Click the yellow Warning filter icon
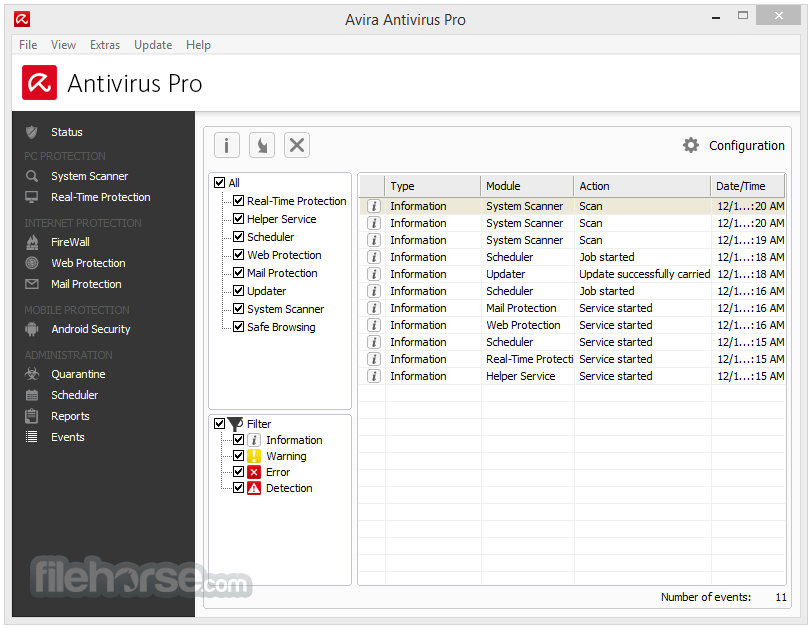The width and height of the screenshot is (811, 628). coord(254,456)
